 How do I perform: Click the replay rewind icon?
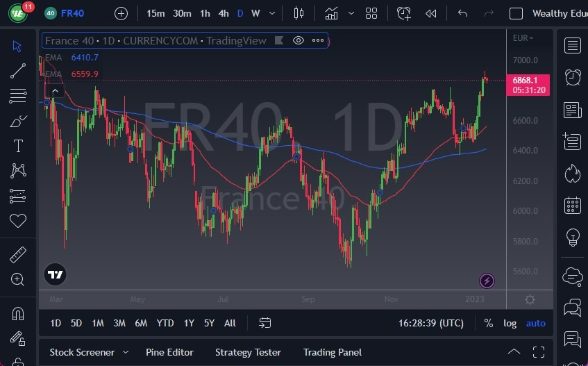pos(431,13)
